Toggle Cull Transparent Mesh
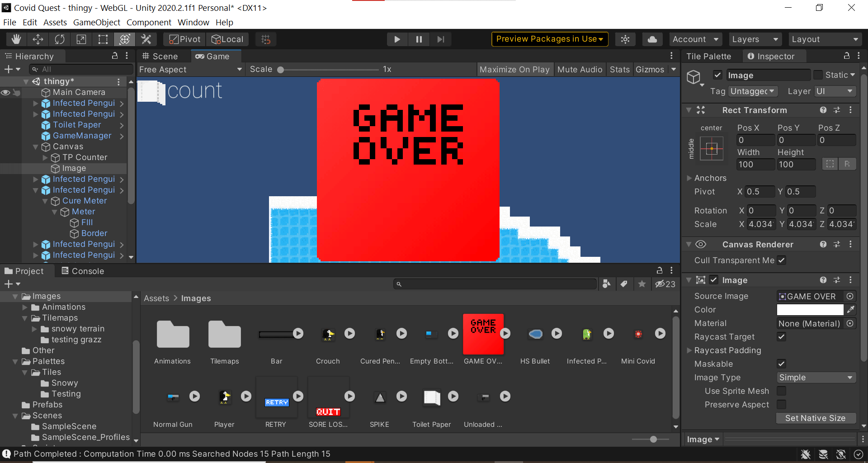The image size is (868, 463). point(782,260)
